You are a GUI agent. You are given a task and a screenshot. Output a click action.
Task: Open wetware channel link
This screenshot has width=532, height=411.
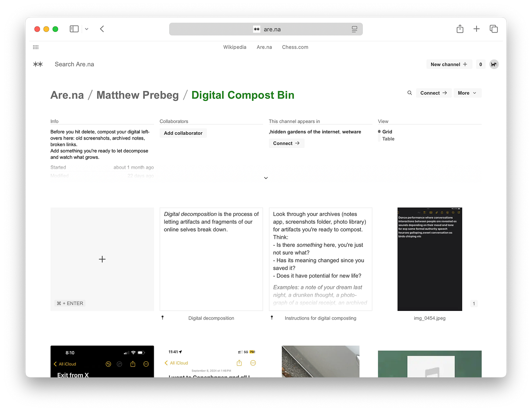[351, 132]
